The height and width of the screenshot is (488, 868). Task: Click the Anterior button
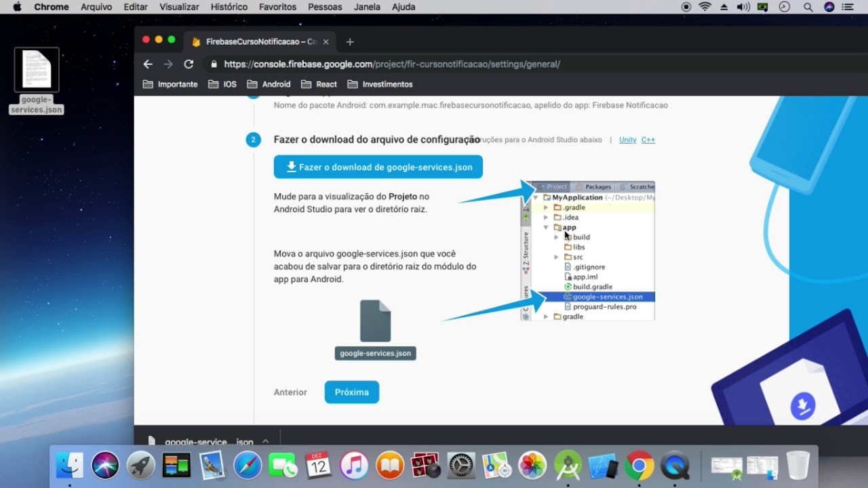point(290,392)
